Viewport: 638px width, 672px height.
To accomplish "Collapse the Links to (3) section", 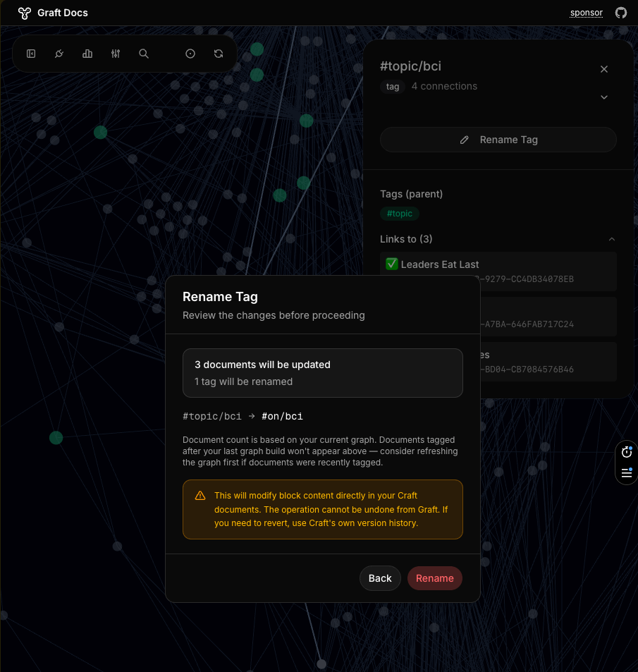I will tap(612, 239).
